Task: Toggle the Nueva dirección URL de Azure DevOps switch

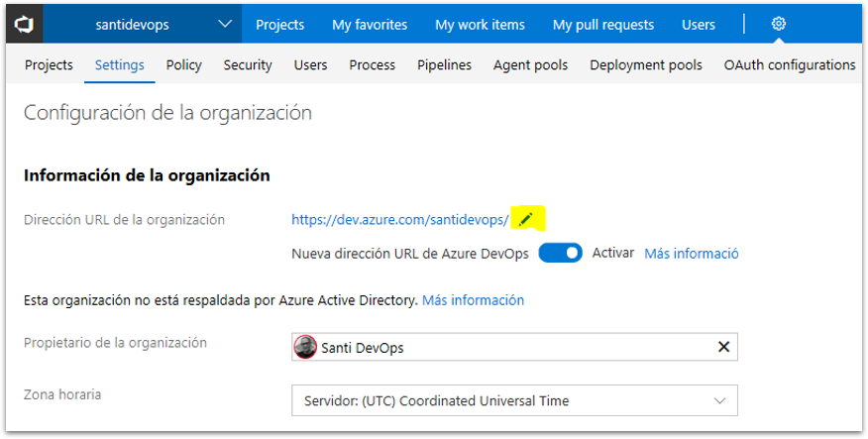Action: [x=560, y=253]
